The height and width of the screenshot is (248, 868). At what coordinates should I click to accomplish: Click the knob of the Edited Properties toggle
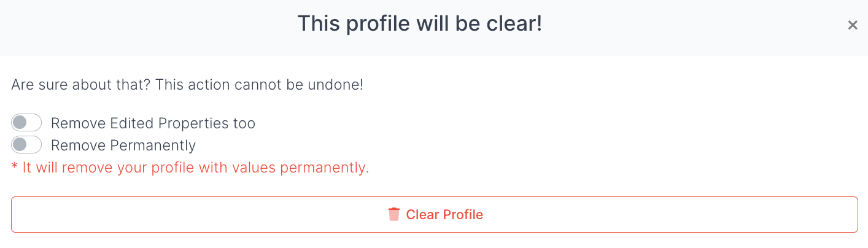(20, 123)
